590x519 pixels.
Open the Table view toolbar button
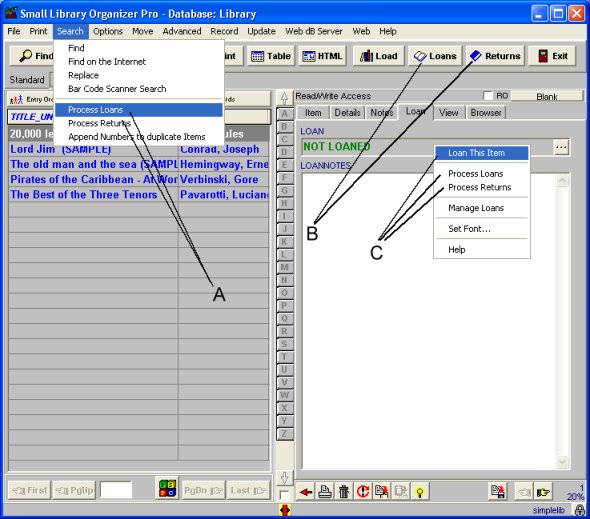(271, 56)
